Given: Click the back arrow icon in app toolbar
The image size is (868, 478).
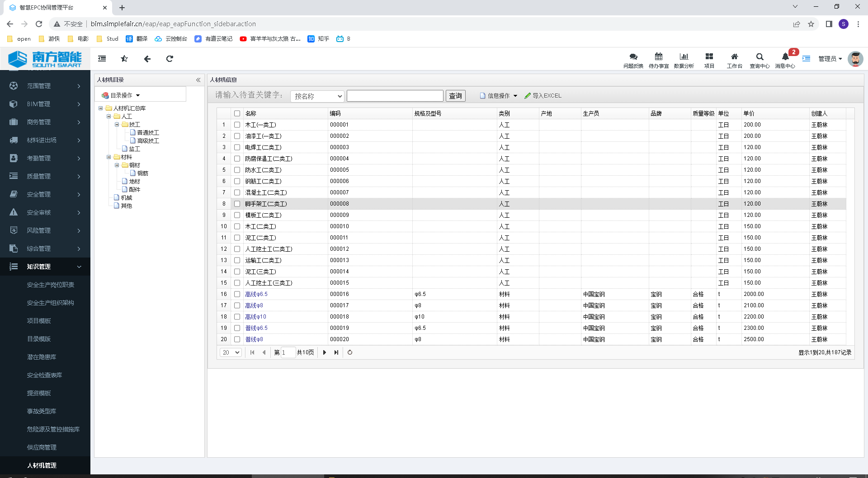Looking at the screenshot, I should click(147, 59).
